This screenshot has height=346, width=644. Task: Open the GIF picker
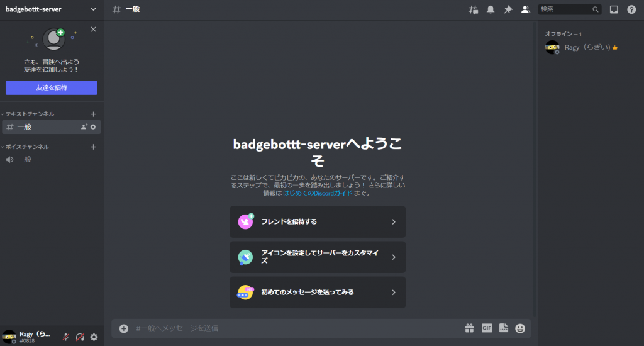point(487,328)
